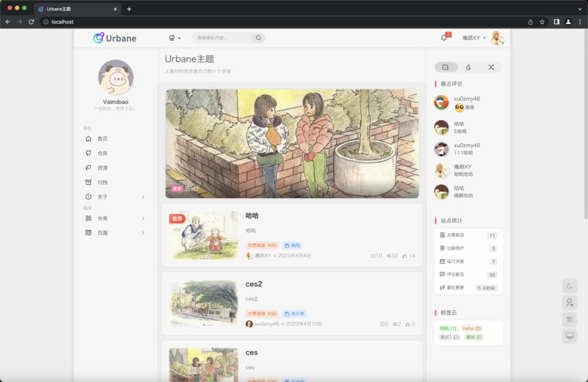Click the Urbane logo in header
The height and width of the screenshot is (382, 588).
[x=115, y=38]
